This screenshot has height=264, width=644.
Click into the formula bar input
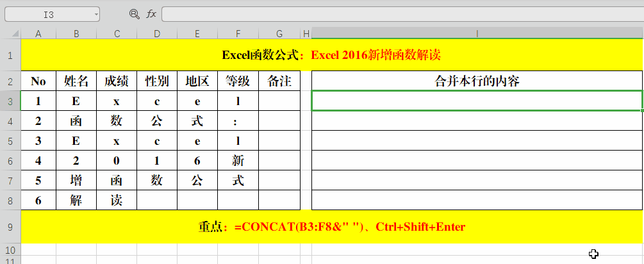tap(402, 14)
